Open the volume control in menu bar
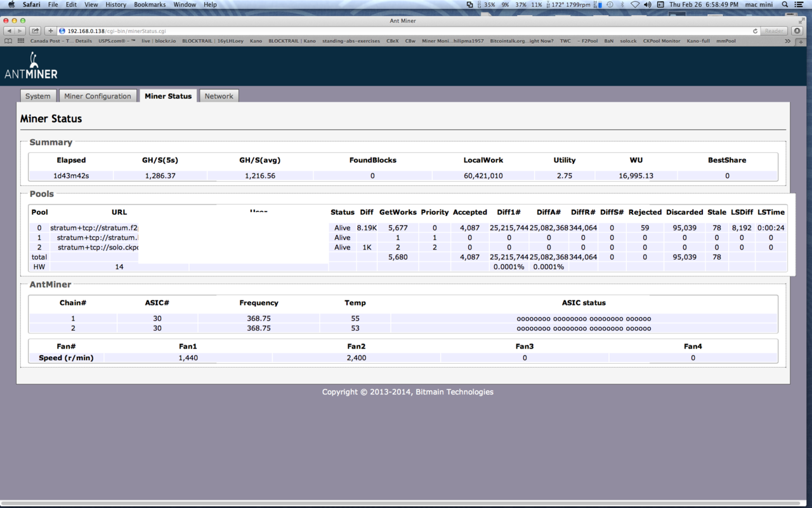This screenshot has width=812, height=508. pos(648,4)
